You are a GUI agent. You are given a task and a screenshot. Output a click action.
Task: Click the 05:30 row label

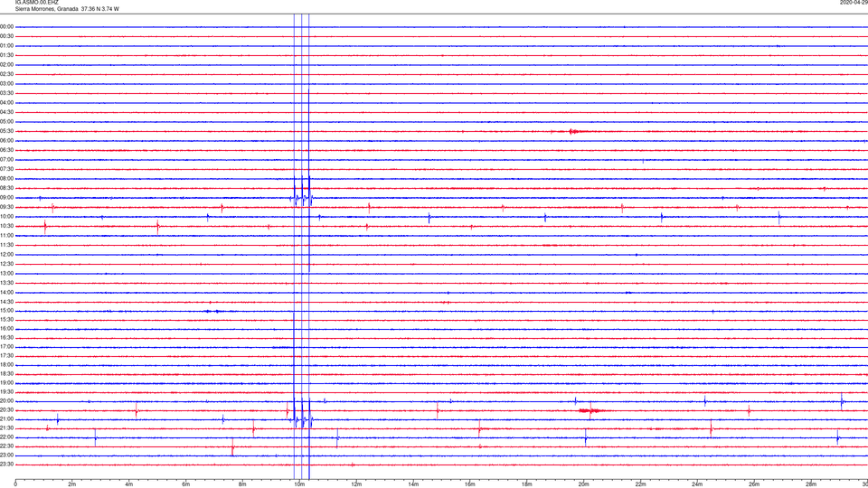(x=6, y=131)
